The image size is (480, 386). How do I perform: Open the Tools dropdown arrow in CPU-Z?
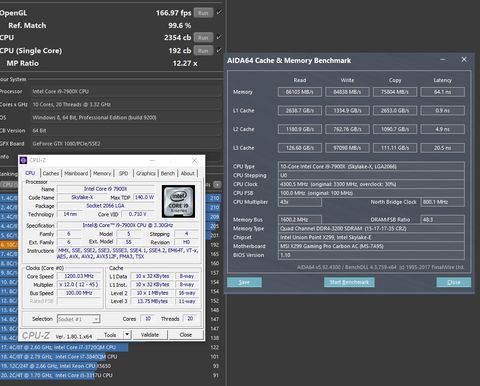(x=127, y=334)
